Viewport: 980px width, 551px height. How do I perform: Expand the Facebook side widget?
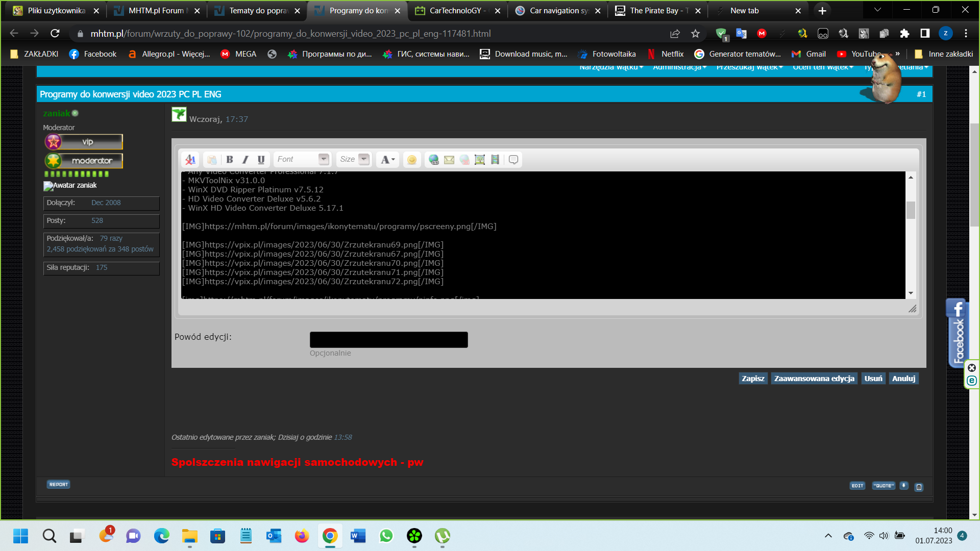click(x=957, y=334)
